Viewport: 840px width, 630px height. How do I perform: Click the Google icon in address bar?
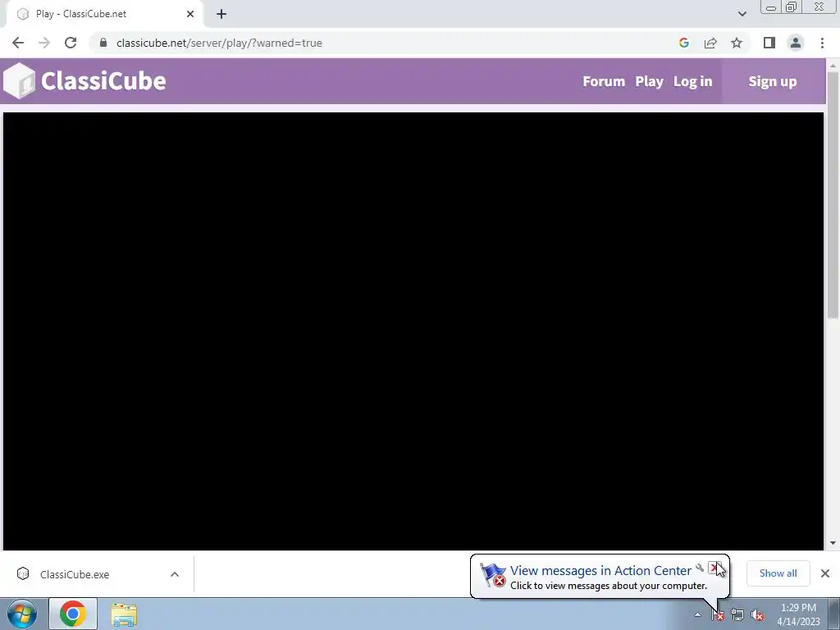tap(683, 43)
